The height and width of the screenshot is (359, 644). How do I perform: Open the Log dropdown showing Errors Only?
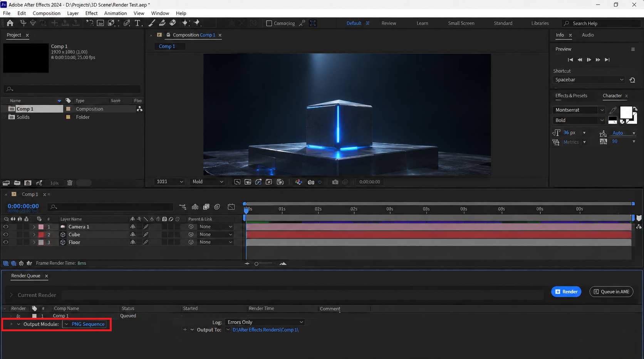click(x=265, y=322)
